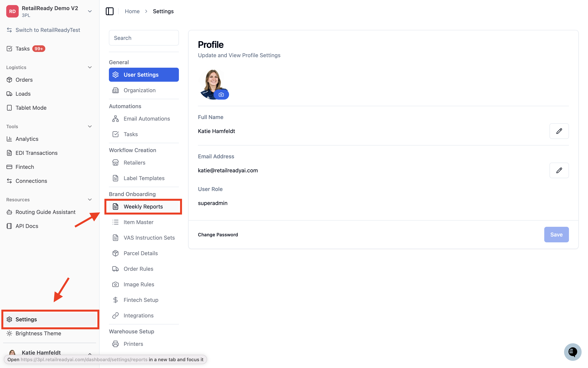The image size is (588, 368).
Task: Open Connections in Tools
Action: [x=50, y=181]
